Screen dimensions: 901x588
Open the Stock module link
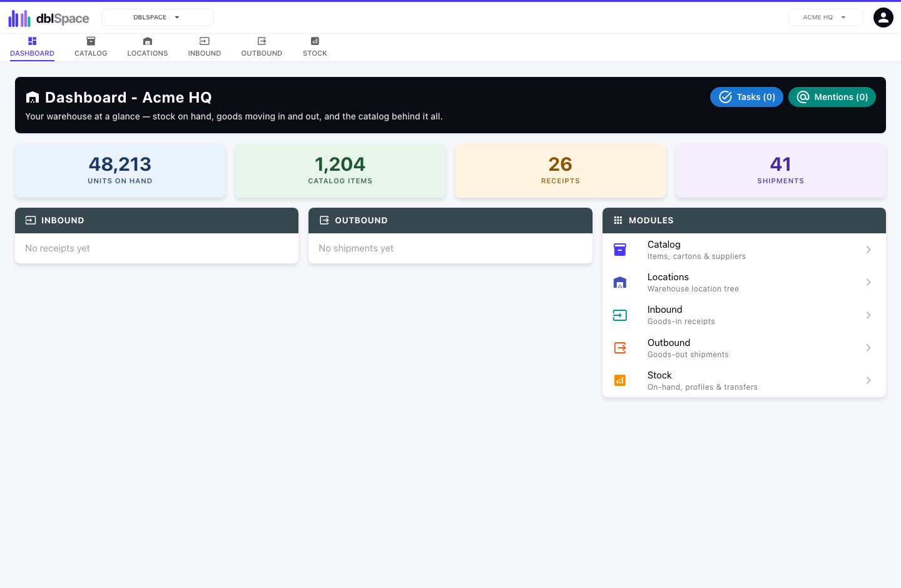pos(744,380)
